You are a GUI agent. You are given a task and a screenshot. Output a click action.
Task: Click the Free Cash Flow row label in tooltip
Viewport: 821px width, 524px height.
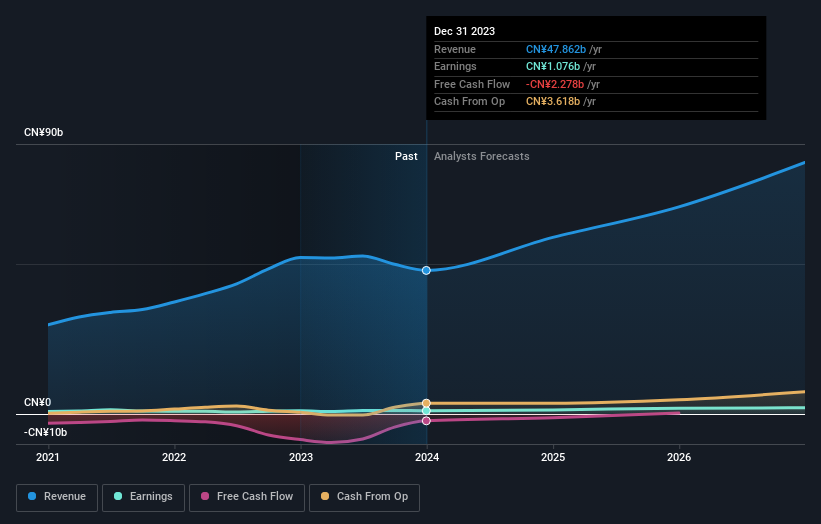(472, 84)
